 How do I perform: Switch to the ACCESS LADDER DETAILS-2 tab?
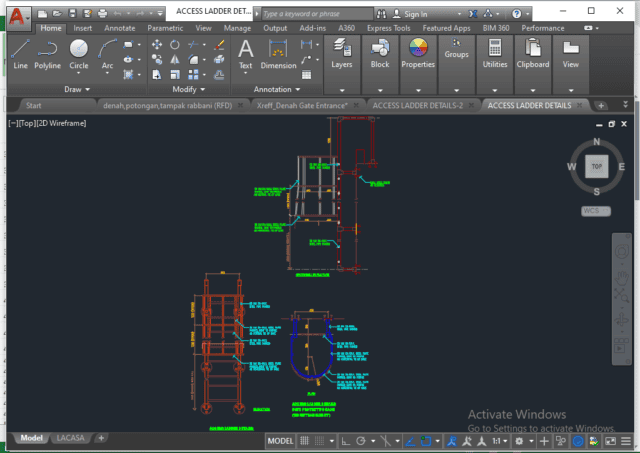[x=417, y=104]
